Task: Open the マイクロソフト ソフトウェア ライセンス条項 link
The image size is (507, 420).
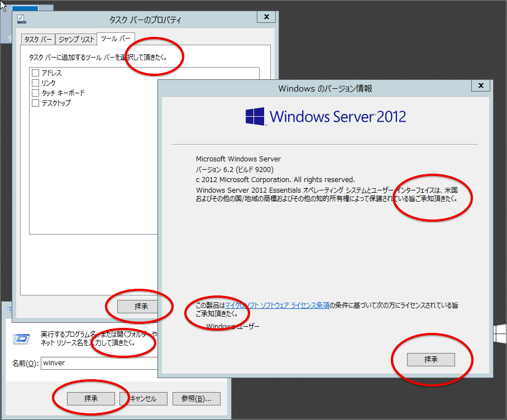Action: (x=277, y=305)
